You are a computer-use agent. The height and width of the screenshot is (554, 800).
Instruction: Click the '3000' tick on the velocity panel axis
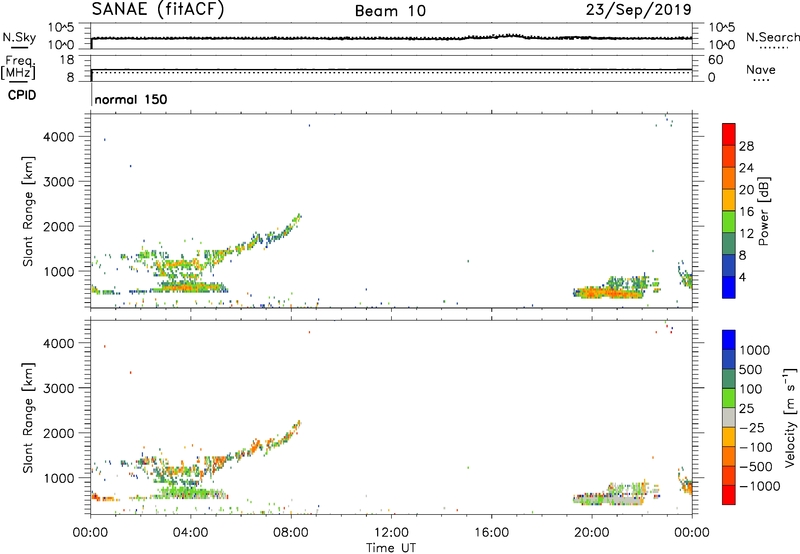pyautogui.click(x=59, y=388)
